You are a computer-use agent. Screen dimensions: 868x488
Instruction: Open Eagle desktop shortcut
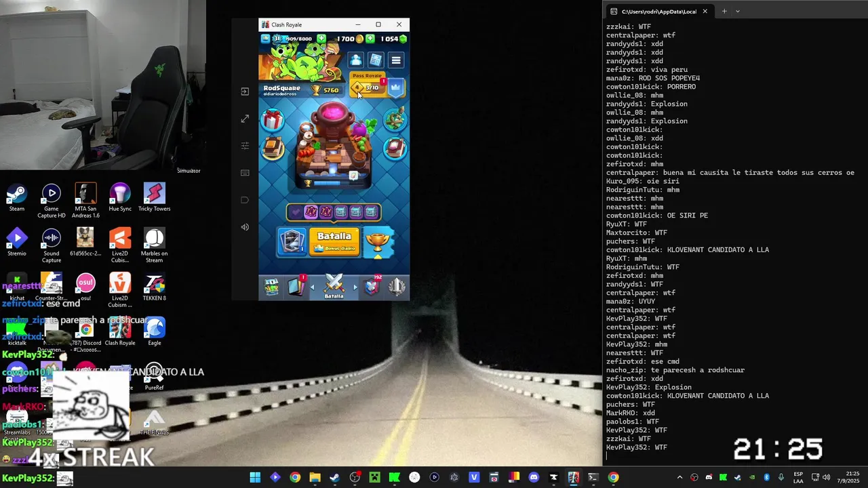coord(155,331)
